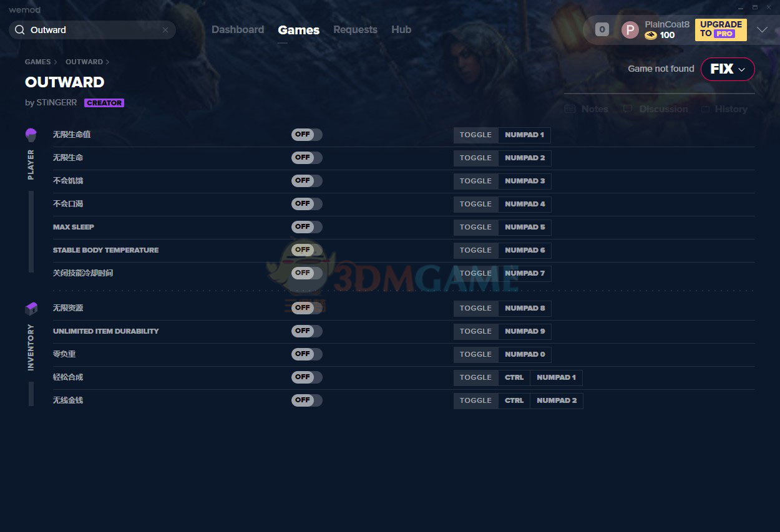Screen dimensions: 780x532
Task: Click the UNLIMITED ITEM DURABILITY label
Action: coord(106,331)
